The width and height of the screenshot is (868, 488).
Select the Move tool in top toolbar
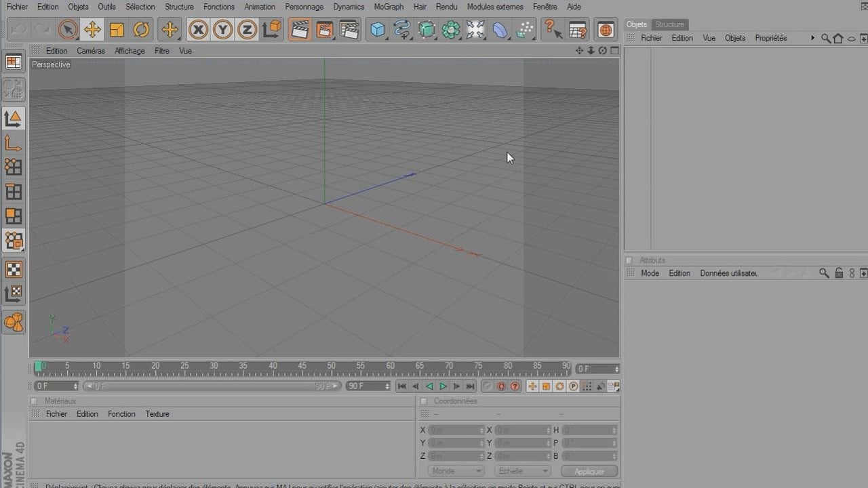point(92,30)
